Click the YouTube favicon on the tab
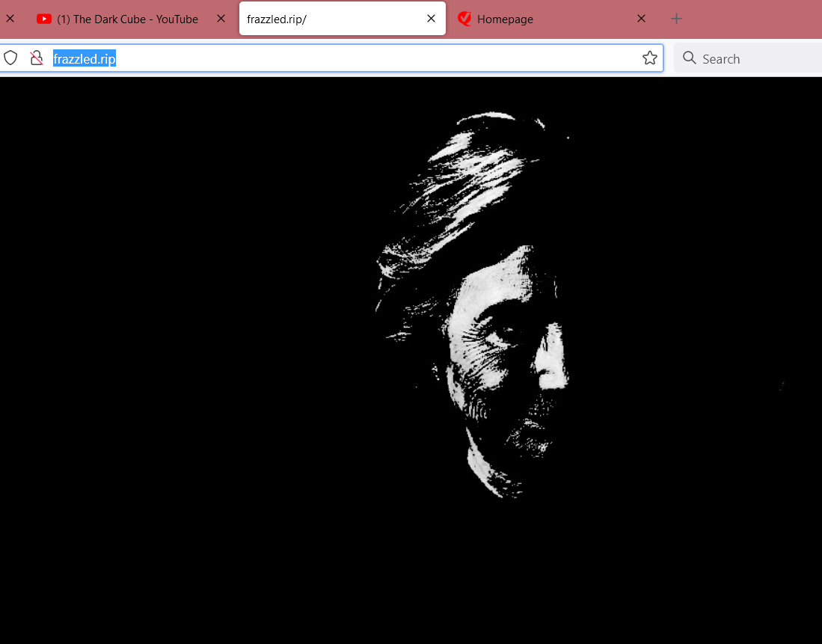Screen dimensions: 822x644 tap(44, 19)
